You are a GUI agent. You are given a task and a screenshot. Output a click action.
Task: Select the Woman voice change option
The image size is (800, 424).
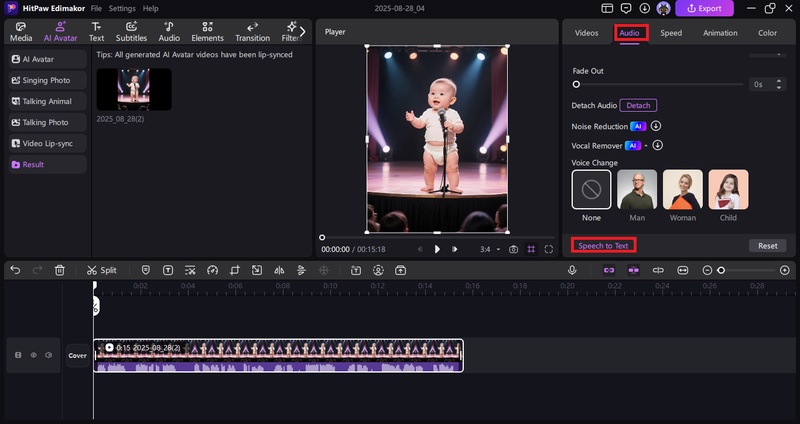click(683, 189)
